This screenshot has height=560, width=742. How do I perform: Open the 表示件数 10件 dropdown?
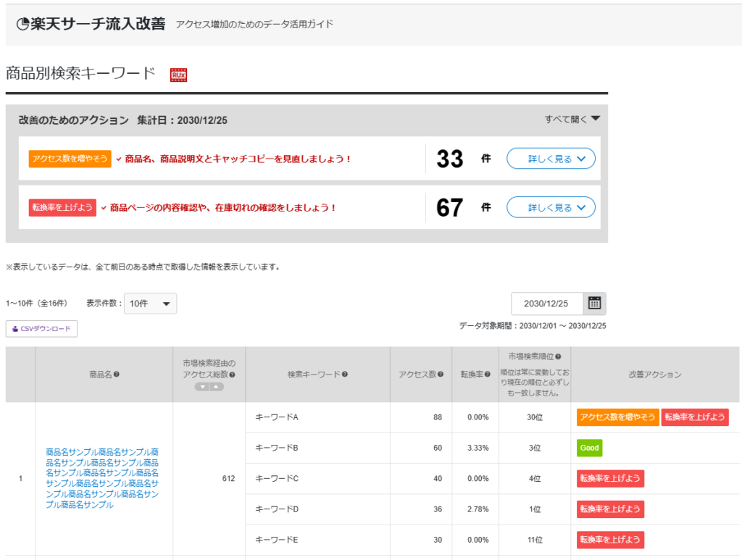coord(150,304)
